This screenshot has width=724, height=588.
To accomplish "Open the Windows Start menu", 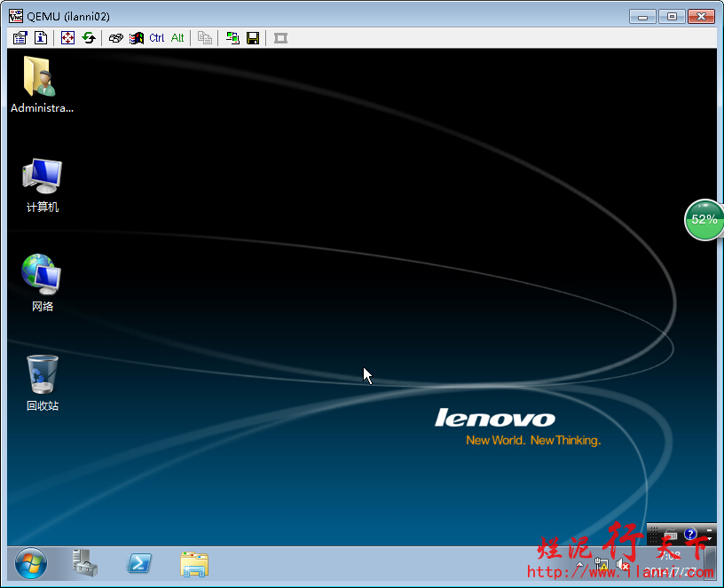I will [31, 563].
